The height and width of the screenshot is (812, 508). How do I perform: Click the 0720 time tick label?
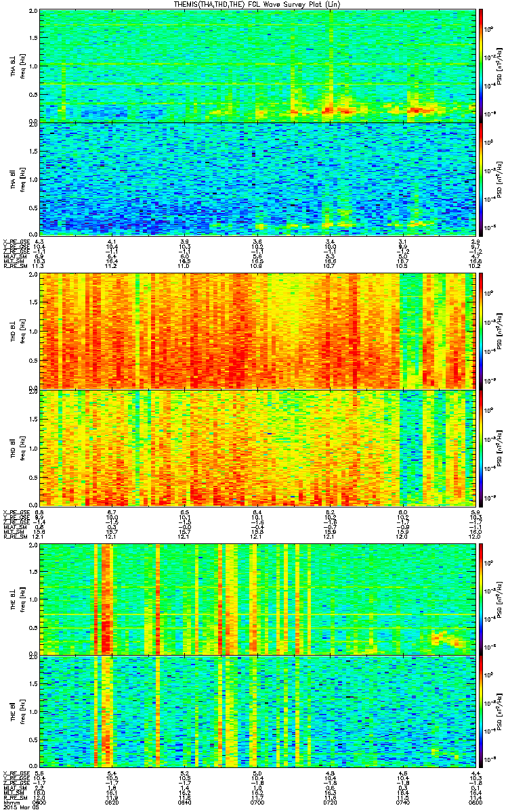pyautogui.click(x=330, y=801)
